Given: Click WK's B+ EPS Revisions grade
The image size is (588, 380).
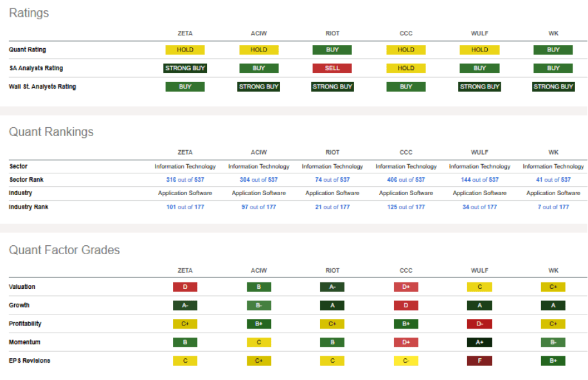Looking at the screenshot, I should (553, 361).
